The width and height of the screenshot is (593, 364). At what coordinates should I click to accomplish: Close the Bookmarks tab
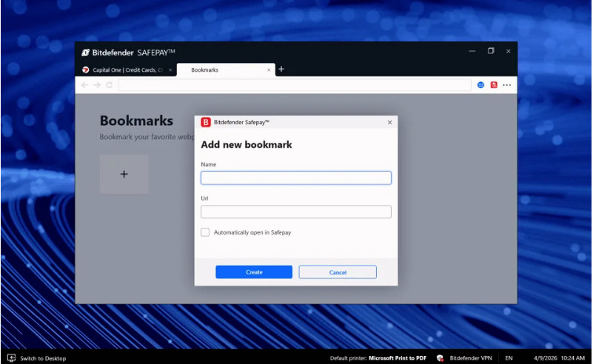[x=269, y=70]
